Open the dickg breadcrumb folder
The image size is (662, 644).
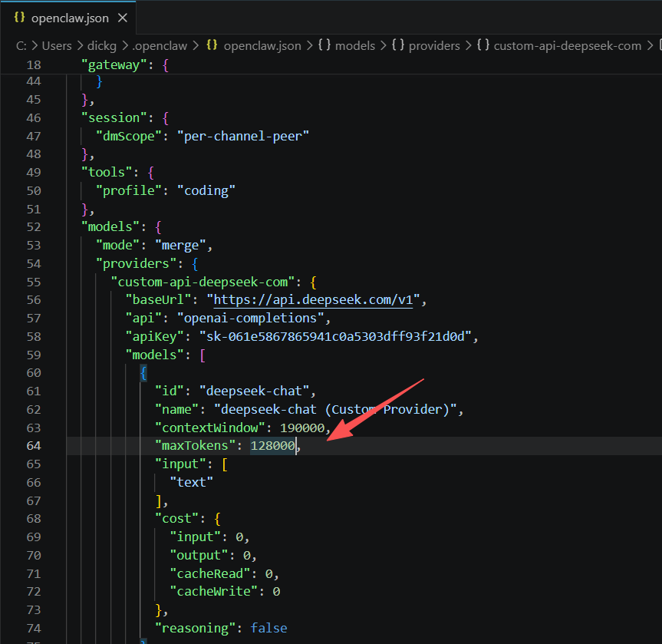102,45
